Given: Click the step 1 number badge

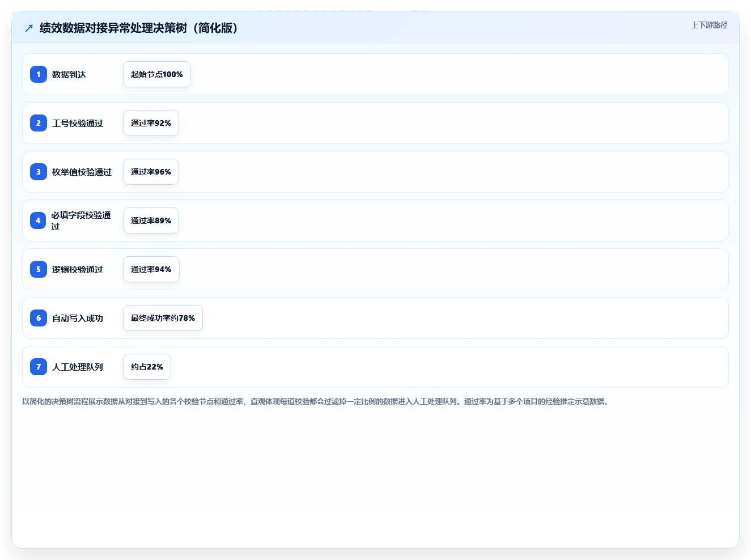Looking at the screenshot, I should 39,74.
